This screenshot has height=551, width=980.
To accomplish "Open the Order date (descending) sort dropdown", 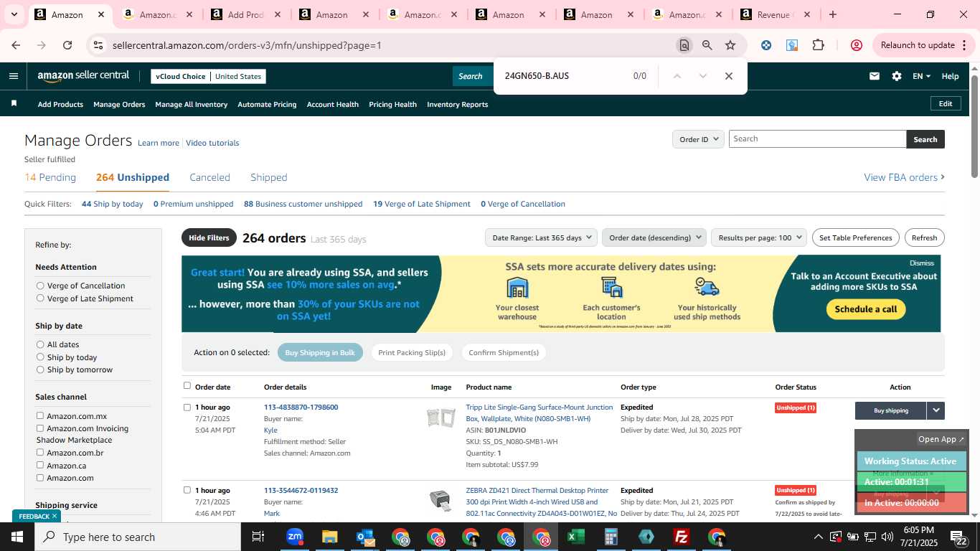I will pos(654,237).
